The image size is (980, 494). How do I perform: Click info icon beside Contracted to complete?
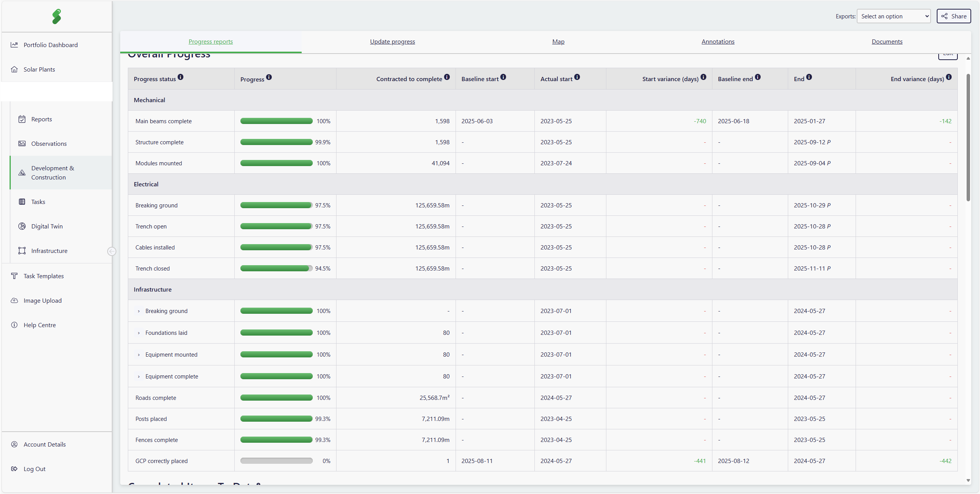click(x=447, y=77)
